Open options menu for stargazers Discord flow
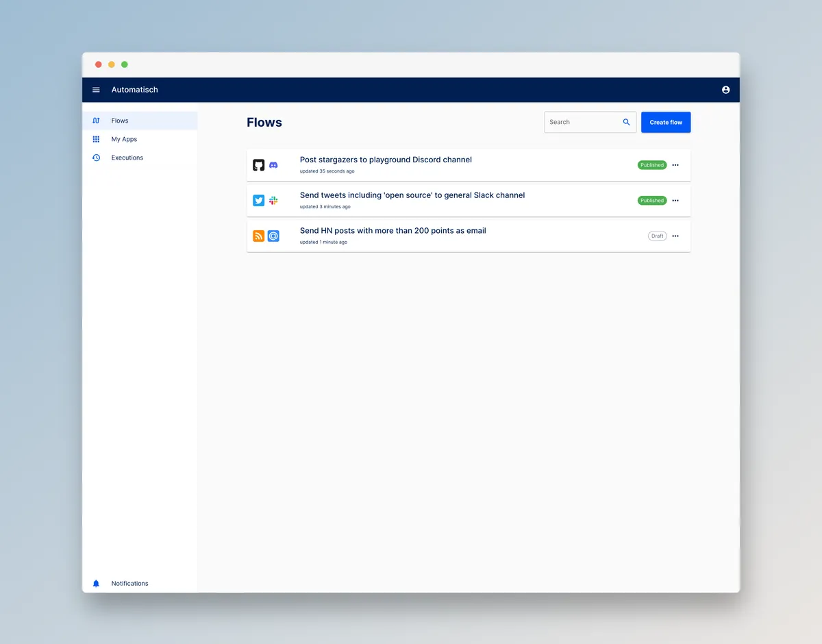Image resolution: width=822 pixels, height=644 pixels. pyautogui.click(x=675, y=165)
